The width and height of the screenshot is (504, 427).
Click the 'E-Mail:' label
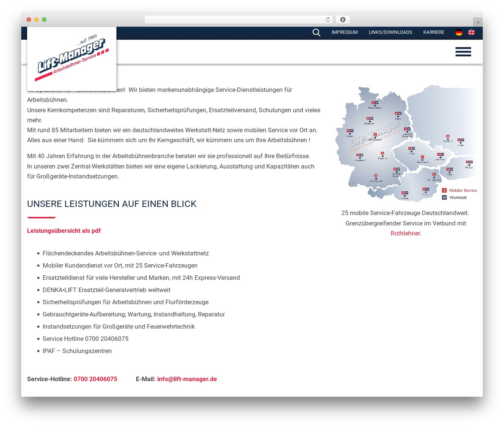point(146,379)
